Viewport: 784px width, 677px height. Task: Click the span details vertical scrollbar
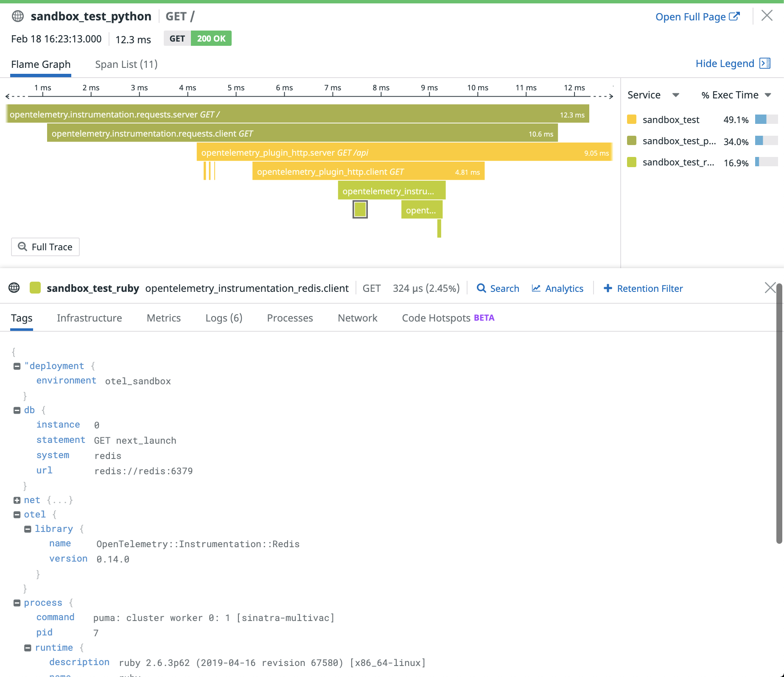779,414
